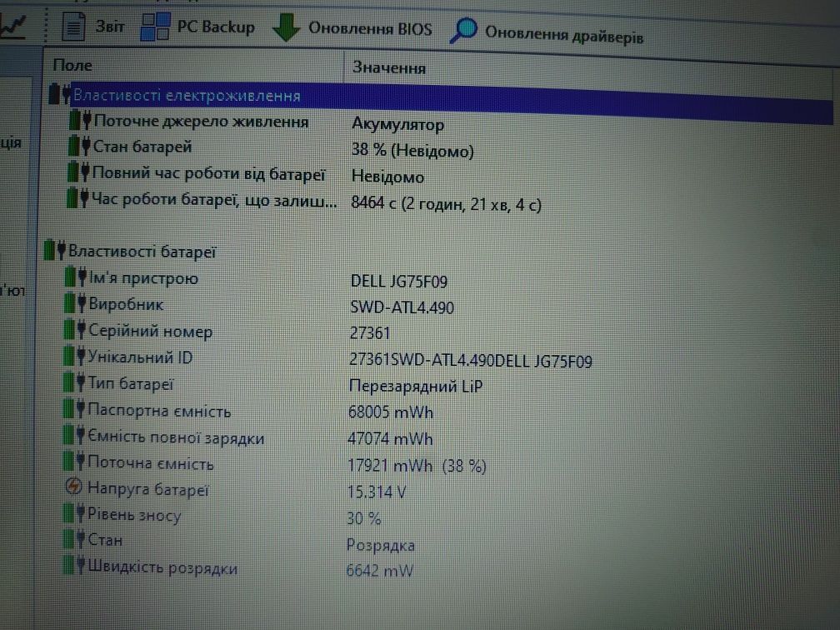Viewport: 840px width, 630px height.
Task: Select the Повний час роботи від батареї row
Action: pos(209,173)
